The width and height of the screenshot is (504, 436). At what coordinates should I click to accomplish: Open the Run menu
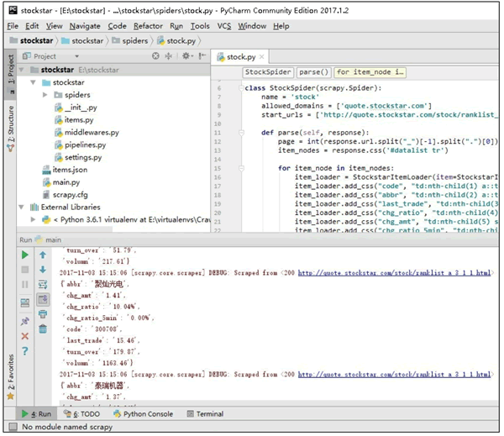coord(176,26)
